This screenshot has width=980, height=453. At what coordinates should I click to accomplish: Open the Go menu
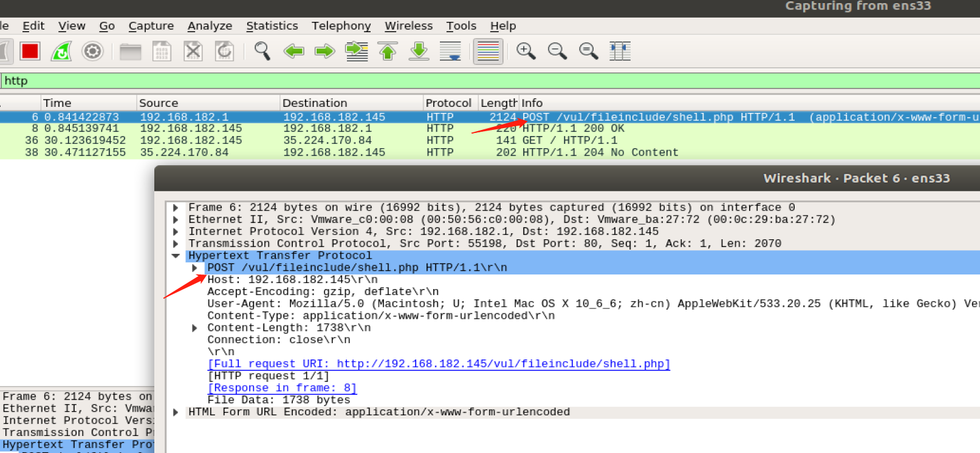click(107, 26)
